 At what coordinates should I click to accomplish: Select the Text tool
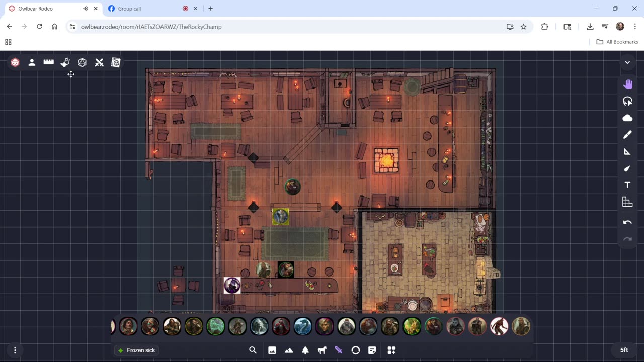[x=627, y=185]
